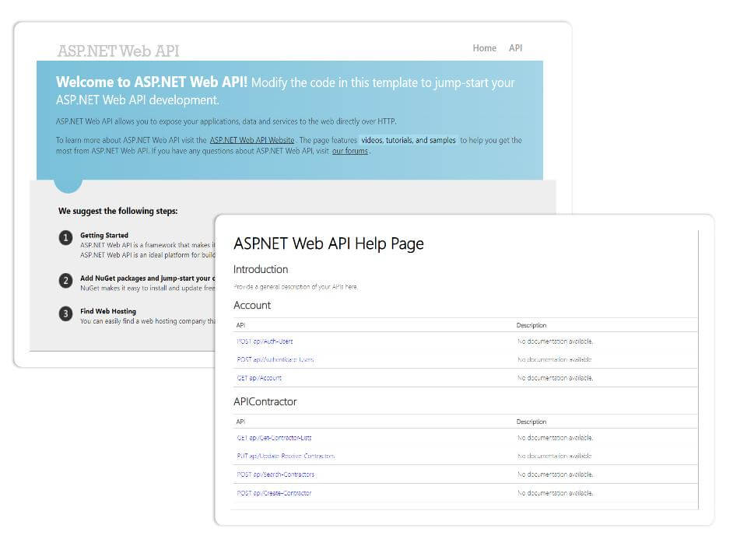747x560 pixels.
Task: Click API column header in Account table
Action: [x=240, y=325]
